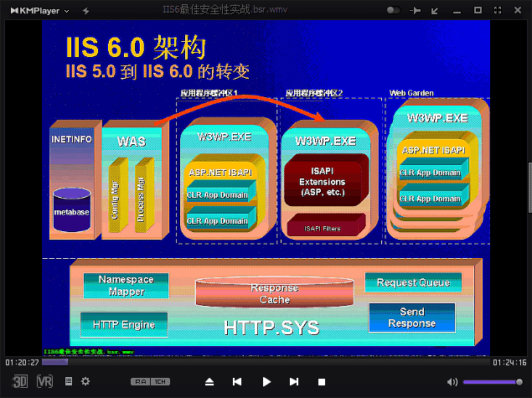The image size is (532, 398).
Task: Close the KMPlayer window
Action: (x=518, y=10)
